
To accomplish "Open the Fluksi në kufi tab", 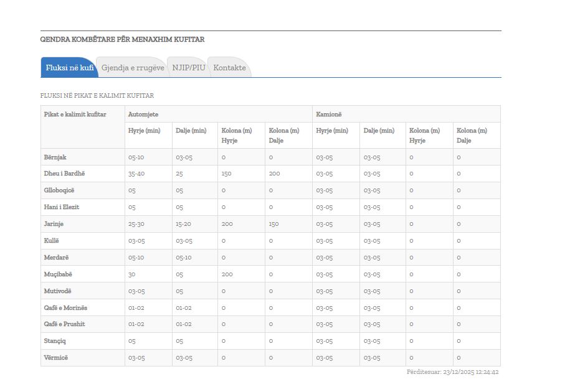I will coord(69,68).
